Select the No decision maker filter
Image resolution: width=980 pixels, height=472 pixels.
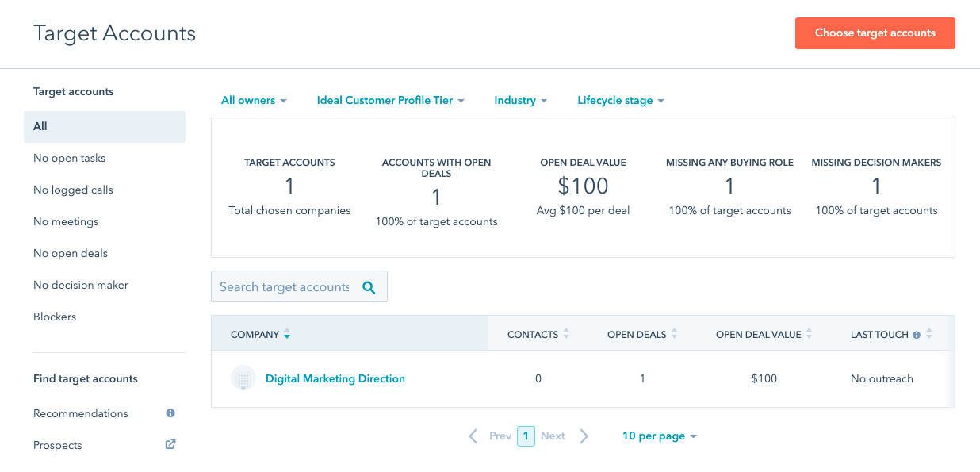81,285
